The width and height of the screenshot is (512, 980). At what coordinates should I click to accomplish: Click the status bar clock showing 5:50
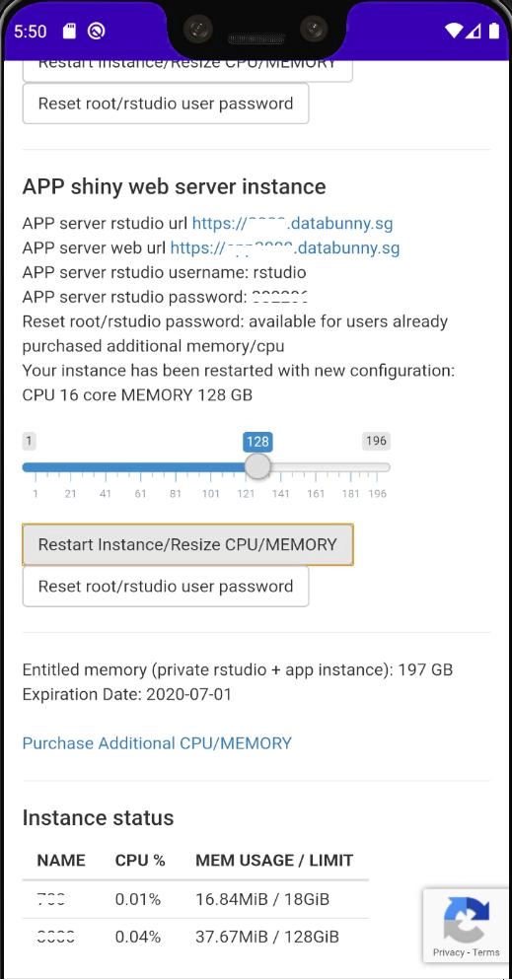[30, 32]
